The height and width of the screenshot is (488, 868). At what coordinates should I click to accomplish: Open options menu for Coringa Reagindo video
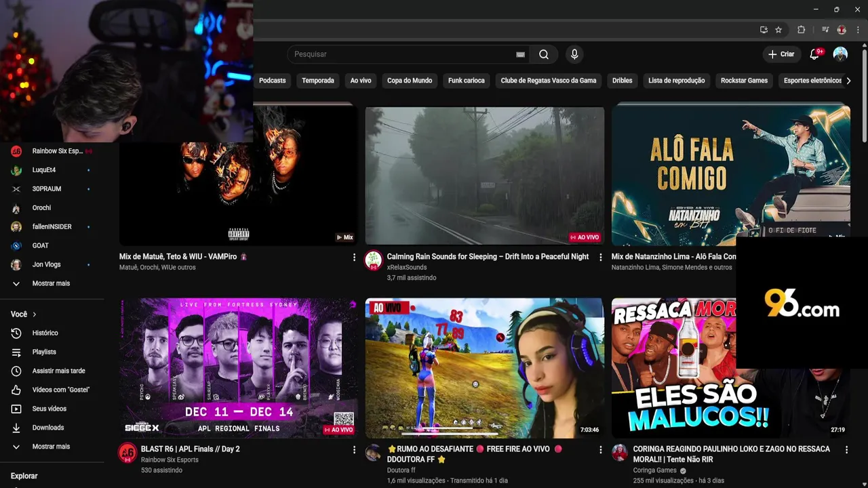click(x=846, y=450)
